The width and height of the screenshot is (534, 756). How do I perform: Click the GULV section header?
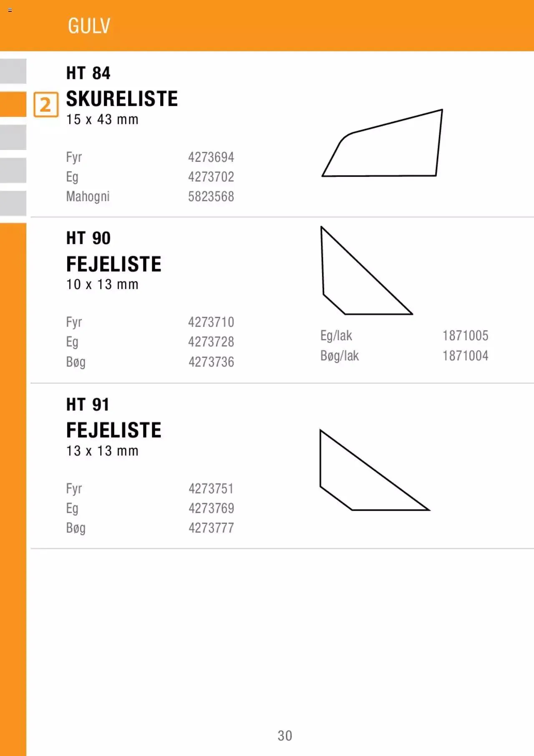[89, 26]
